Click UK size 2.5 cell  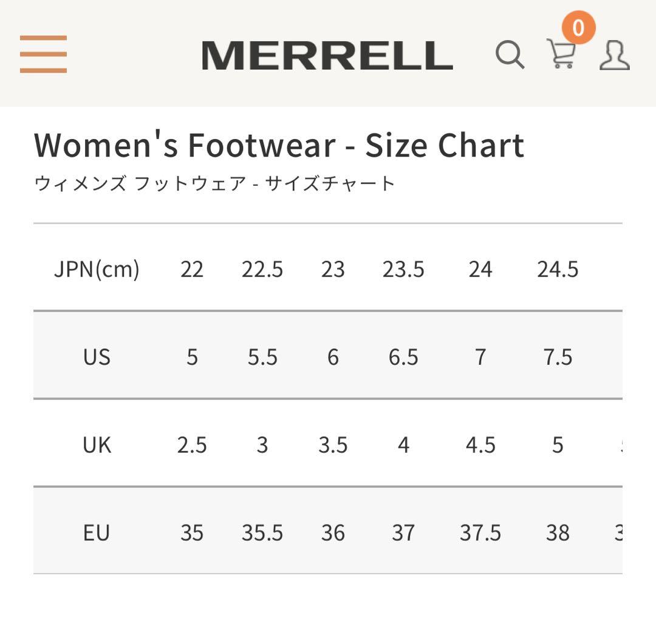tap(192, 445)
